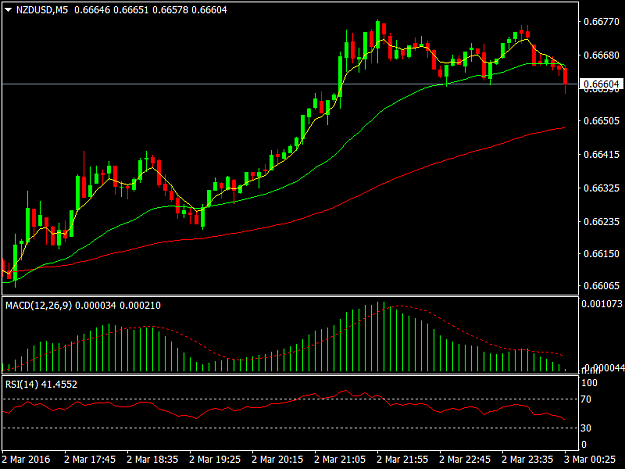Screen dimensions: 625x469
Task: Select the 3 Mar 00:25 time label
Action: 590,459
